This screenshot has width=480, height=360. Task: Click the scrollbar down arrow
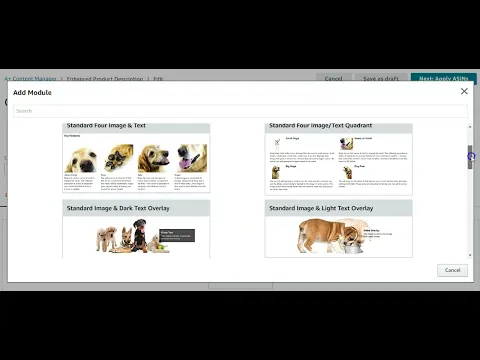click(470, 255)
